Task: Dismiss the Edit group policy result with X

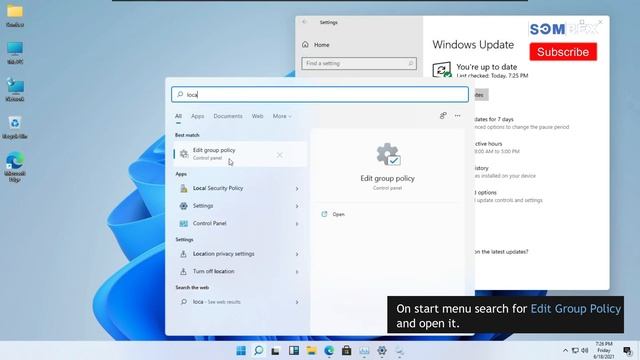Action: pyautogui.click(x=280, y=155)
